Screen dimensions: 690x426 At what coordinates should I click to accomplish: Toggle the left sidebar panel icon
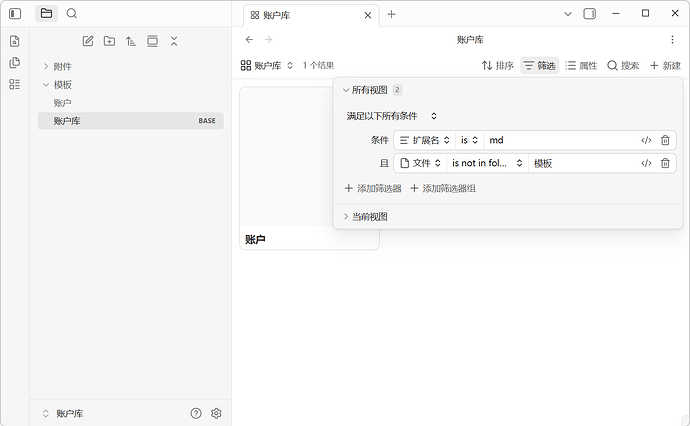click(x=15, y=14)
